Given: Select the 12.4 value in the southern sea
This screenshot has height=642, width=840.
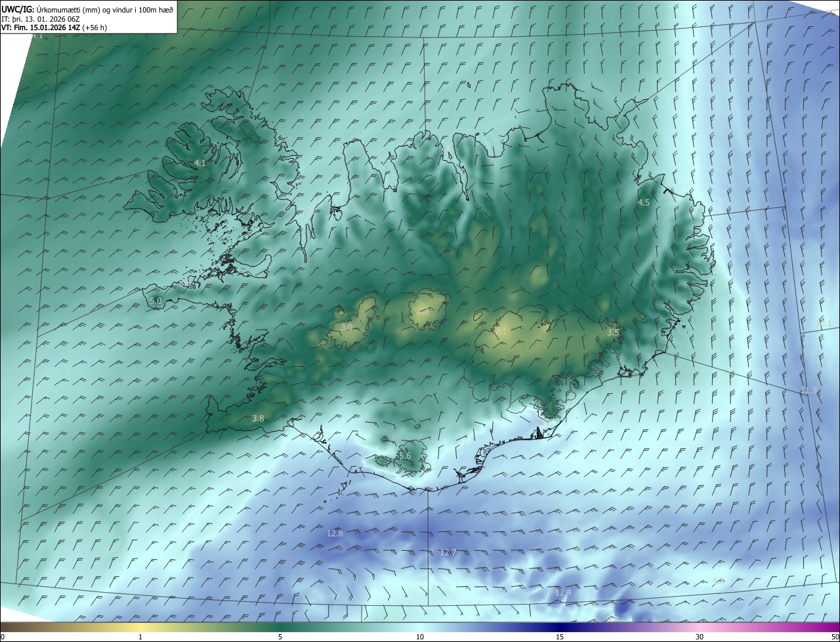Looking at the screenshot, I should [564, 592].
